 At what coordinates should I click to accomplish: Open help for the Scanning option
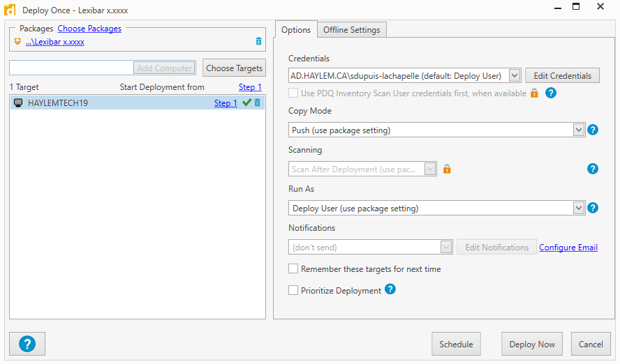pos(593,169)
